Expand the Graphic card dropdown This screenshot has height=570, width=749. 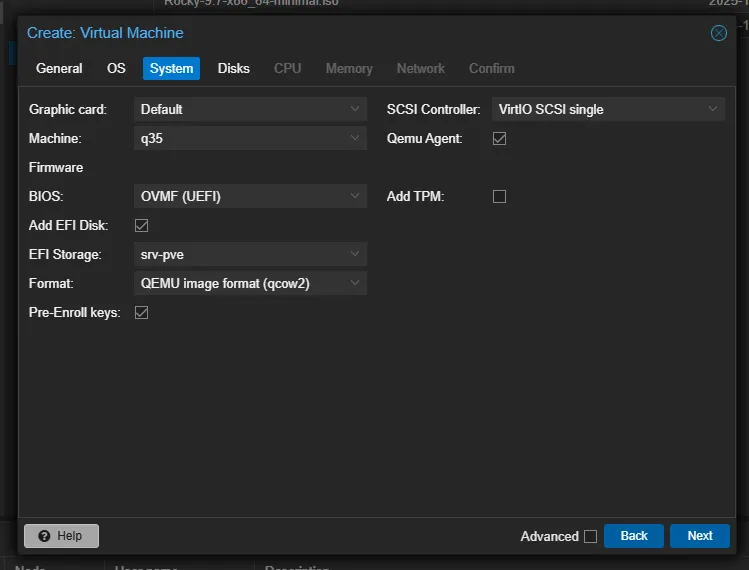coord(355,109)
